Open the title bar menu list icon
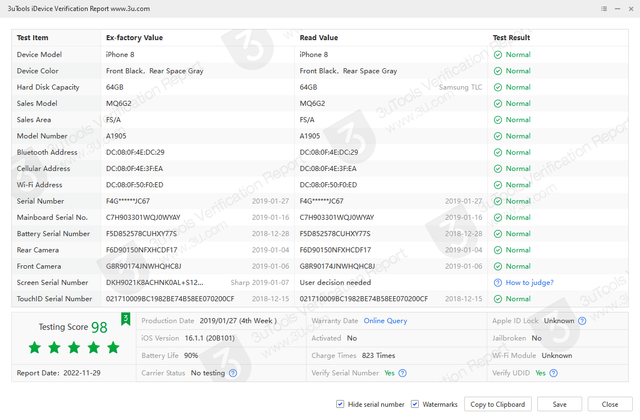 click(x=604, y=9)
